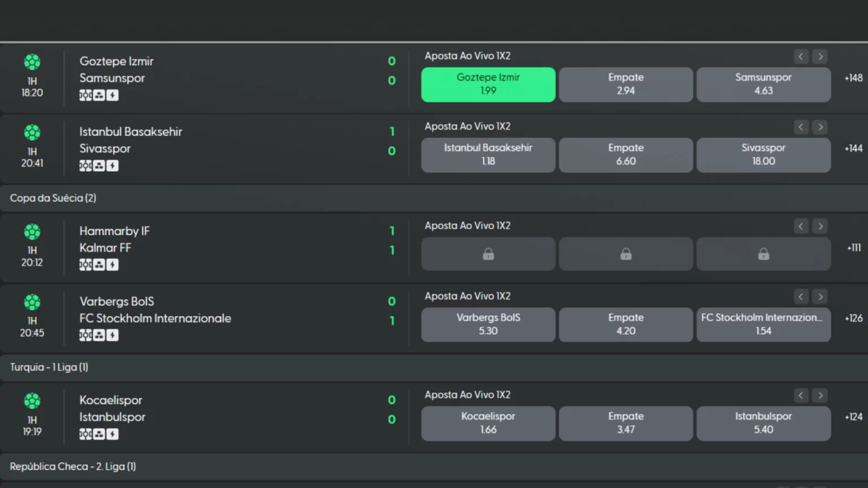Open pitch view icon for Goztepe Izmir match
The width and height of the screenshot is (868, 488).
click(x=85, y=95)
